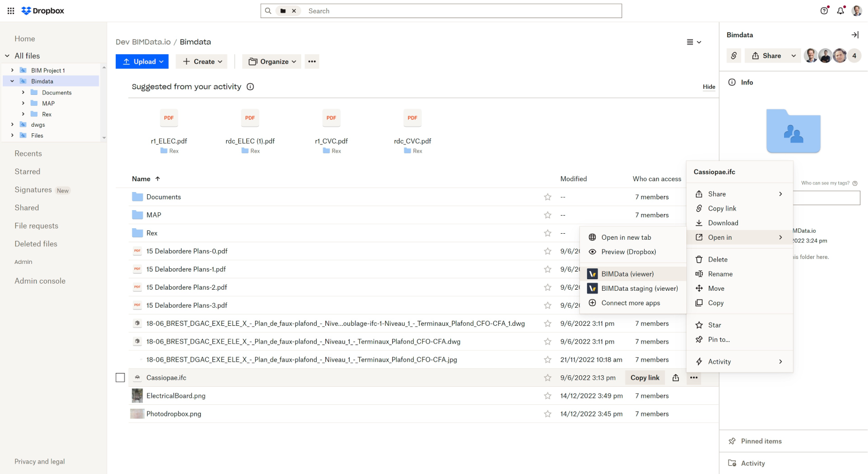Viewport: 868px width, 474px height.
Task: Click the Copy link button on Cassiopae.ifc
Action: [x=645, y=377]
